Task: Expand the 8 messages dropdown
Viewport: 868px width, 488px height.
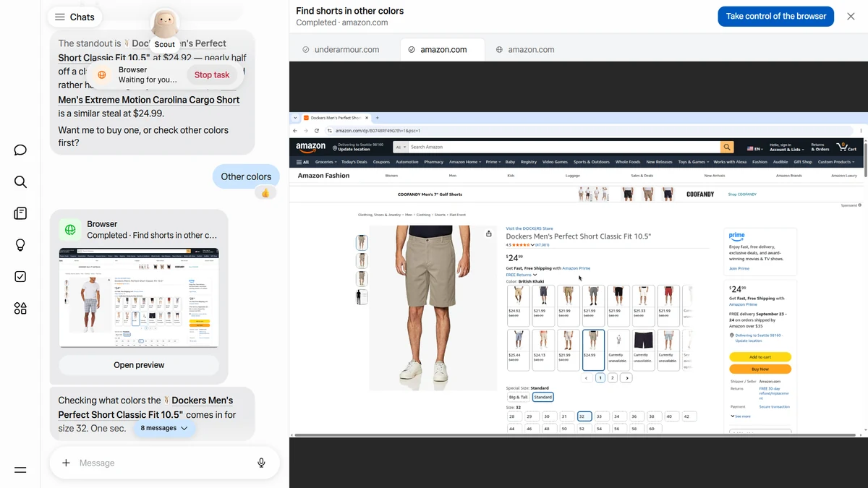Action: [x=164, y=428]
